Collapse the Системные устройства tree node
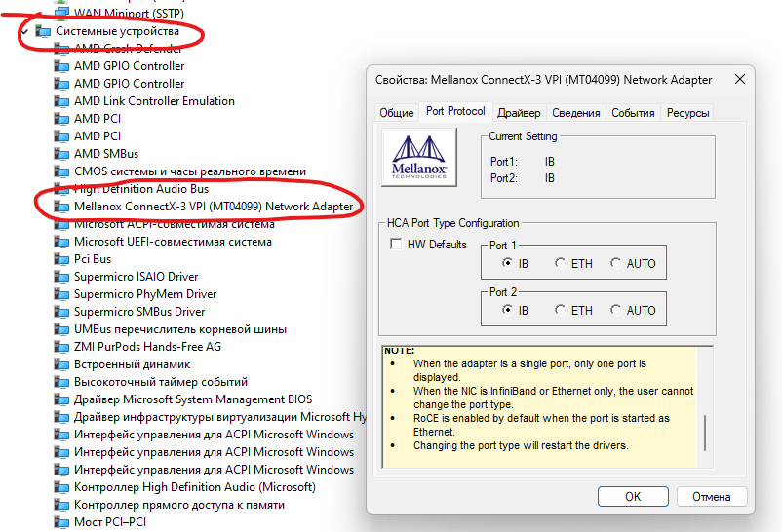Screen dimensions: 782x532 coord(24,31)
